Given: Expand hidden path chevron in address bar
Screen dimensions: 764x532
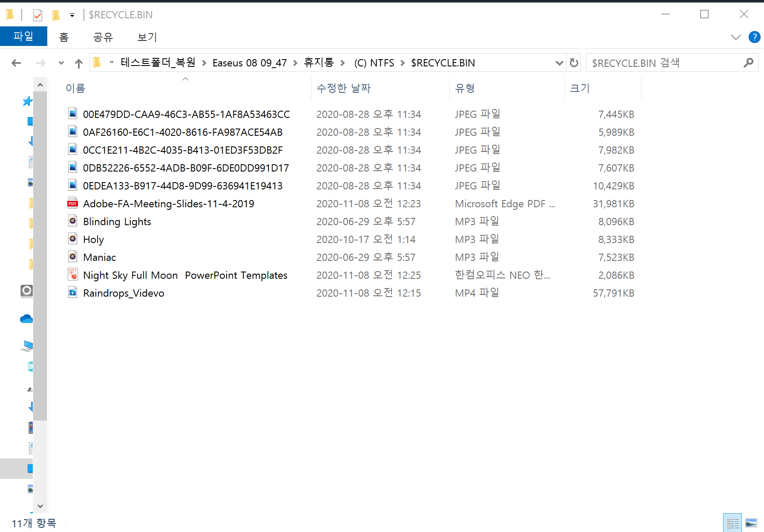Looking at the screenshot, I should pyautogui.click(x=112, y=63).
